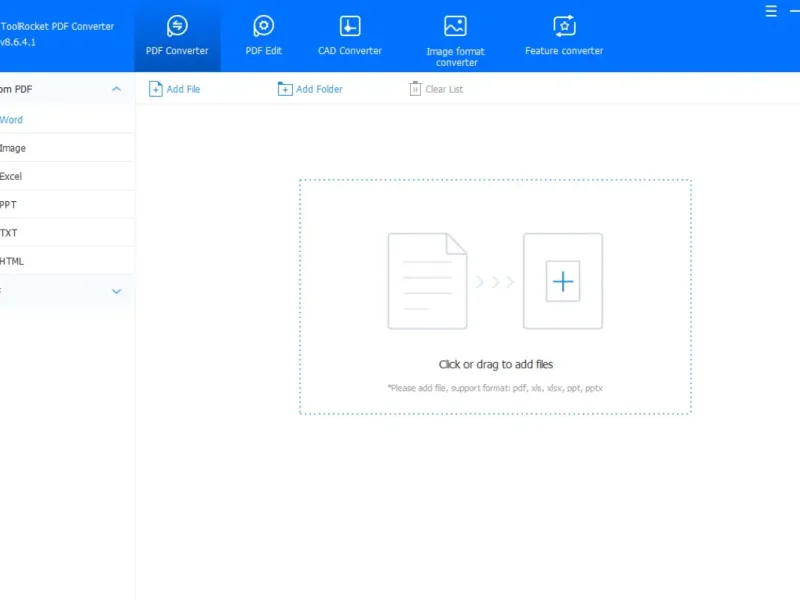Click the ToolRocket PDF Converter title
Screen dimensions: 800x600
click(x=57, y=27)
